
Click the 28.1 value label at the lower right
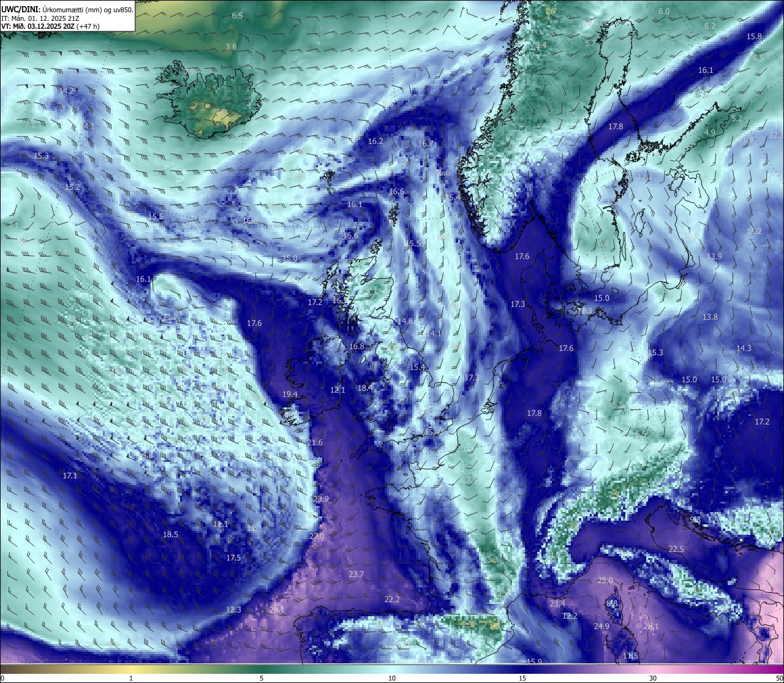(650, 626)
